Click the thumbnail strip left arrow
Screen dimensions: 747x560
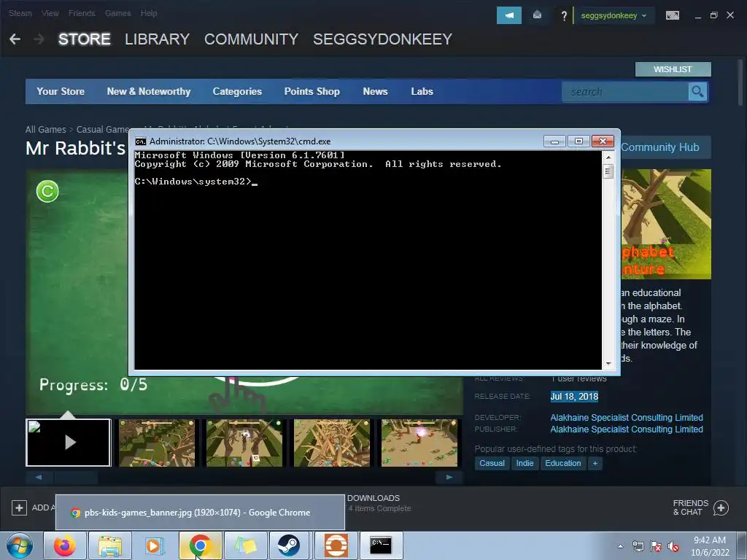[x=39, y=477]
